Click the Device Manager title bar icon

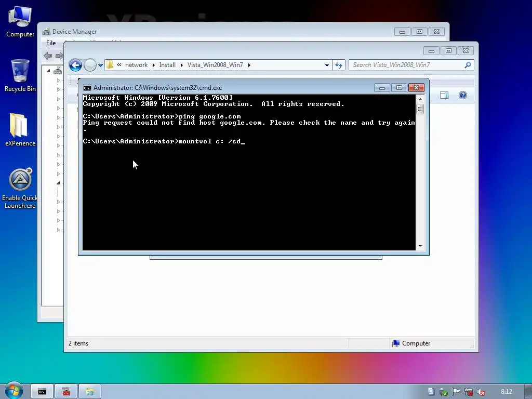pyautogui.click(x=46, y=32)
